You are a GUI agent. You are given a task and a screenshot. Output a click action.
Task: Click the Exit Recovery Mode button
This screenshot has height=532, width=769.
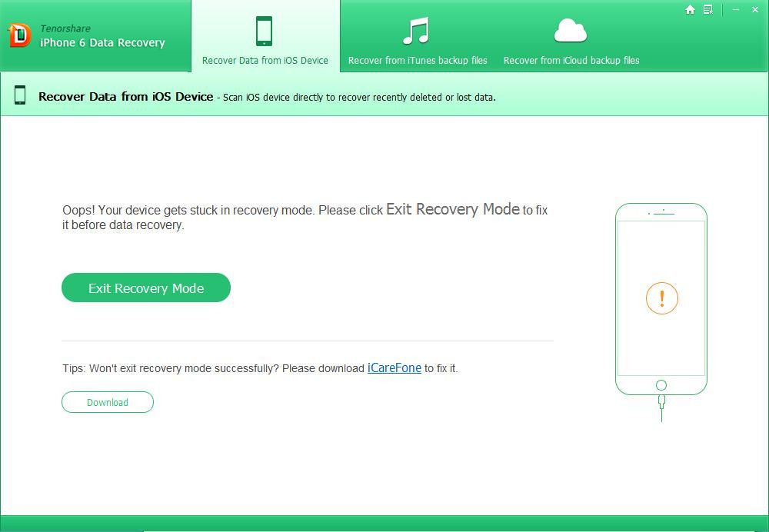pos(146,288)
